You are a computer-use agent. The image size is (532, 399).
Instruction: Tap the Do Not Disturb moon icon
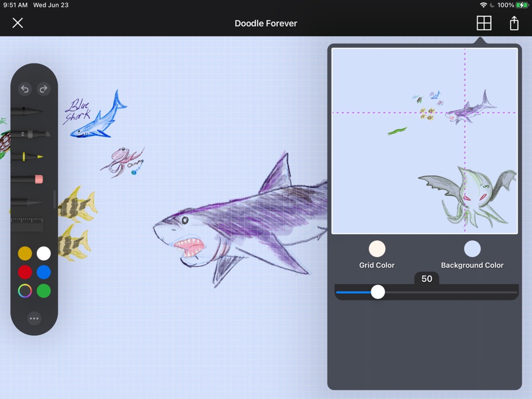pyautogui.click(x=492, y=5)
